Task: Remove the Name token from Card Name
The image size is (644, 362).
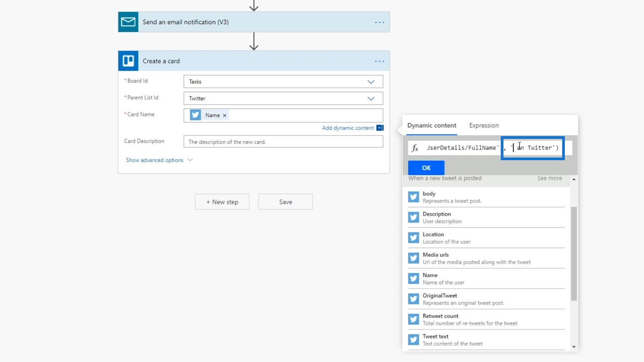Action: (x=225, y=115)
